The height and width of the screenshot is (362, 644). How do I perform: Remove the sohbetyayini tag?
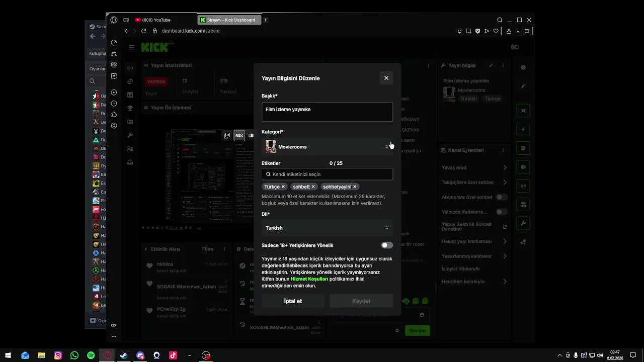point(355,187)
